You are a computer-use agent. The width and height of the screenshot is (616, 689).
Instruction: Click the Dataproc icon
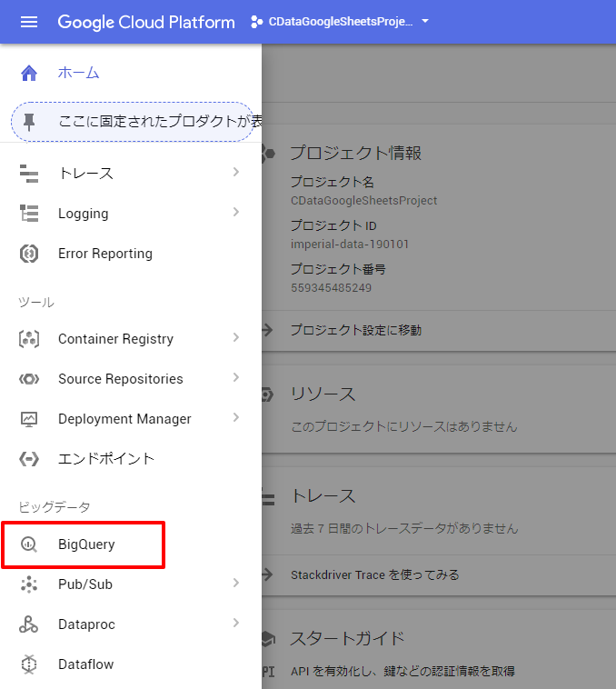29,624
